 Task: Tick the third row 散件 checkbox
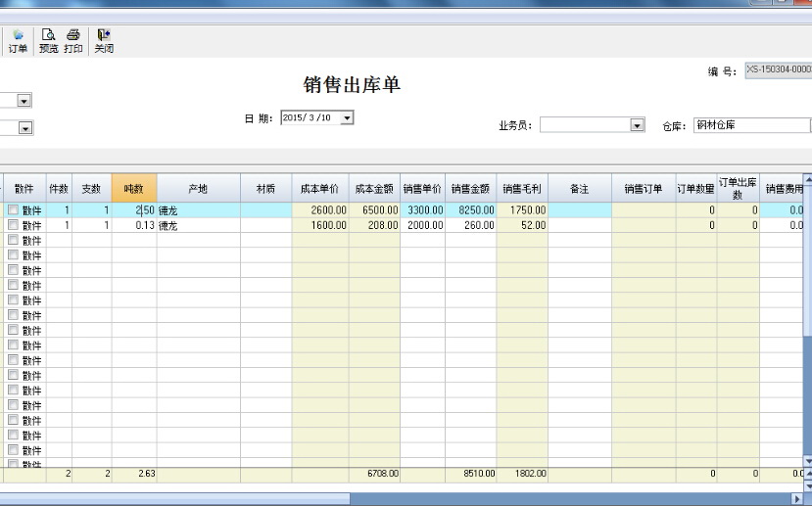pyautogui.click(x=13, y=240)
